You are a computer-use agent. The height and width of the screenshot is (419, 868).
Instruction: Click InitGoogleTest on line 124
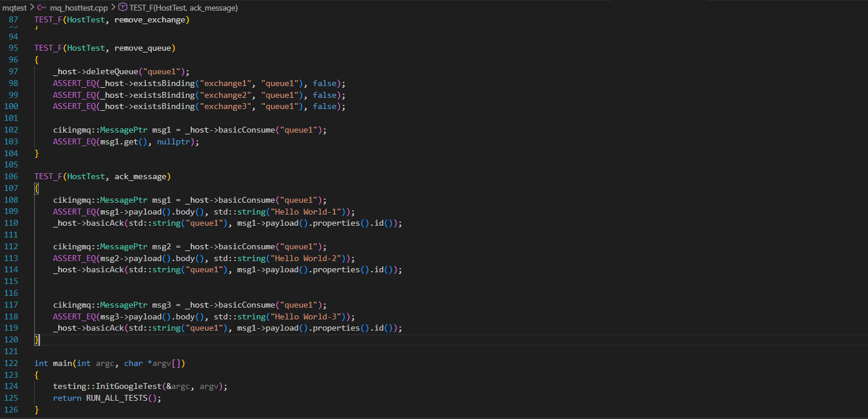click(x=128, y=387)
